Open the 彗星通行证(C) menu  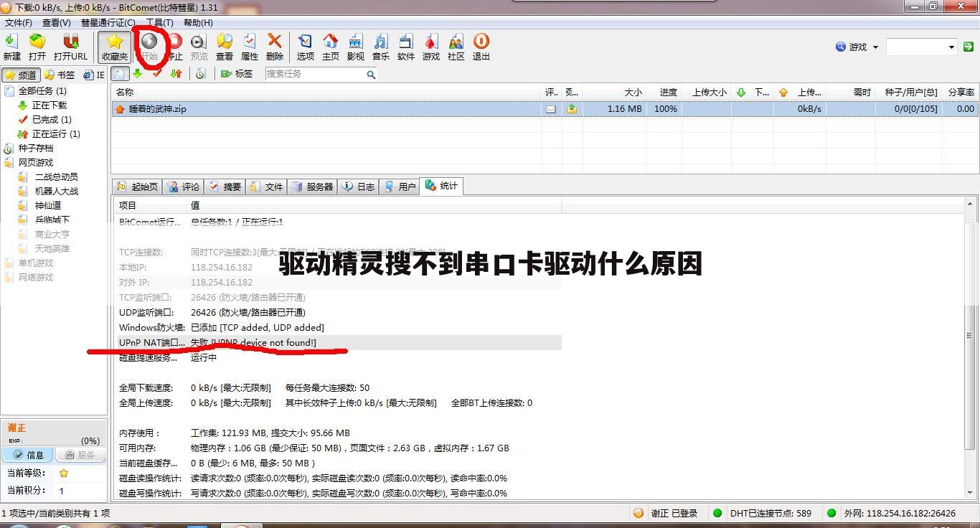(x=108, y=22)
